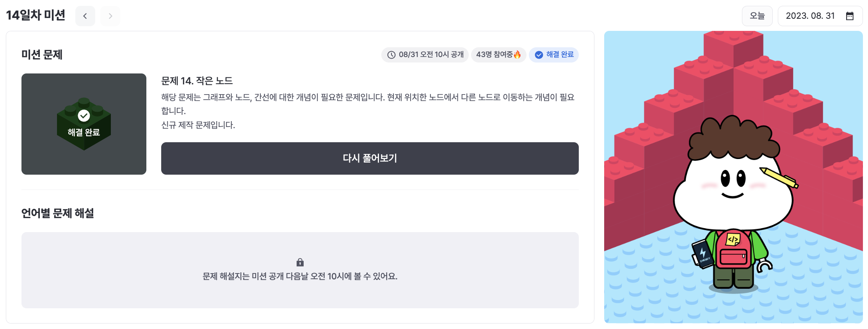This screenshot has width=868, height=329.
Task: Click the lock icon above the explanation notice
Action: click(x=300, y=262)
